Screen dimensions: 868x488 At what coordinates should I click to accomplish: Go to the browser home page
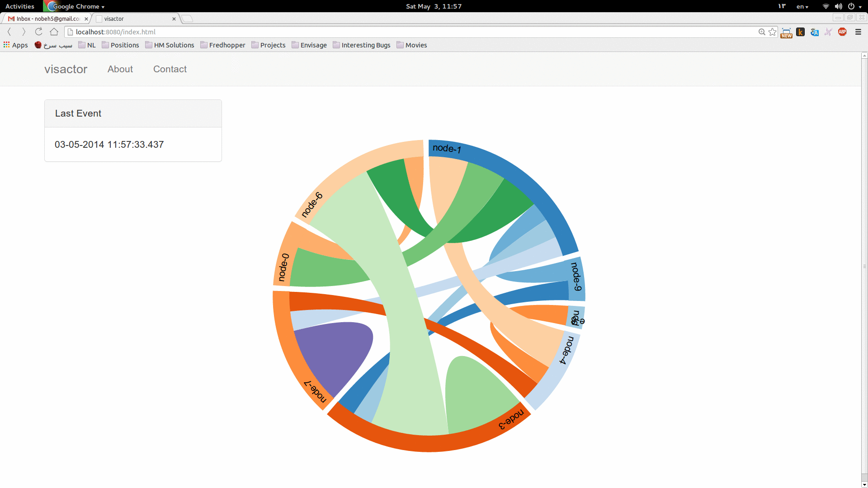pos(54,32)
